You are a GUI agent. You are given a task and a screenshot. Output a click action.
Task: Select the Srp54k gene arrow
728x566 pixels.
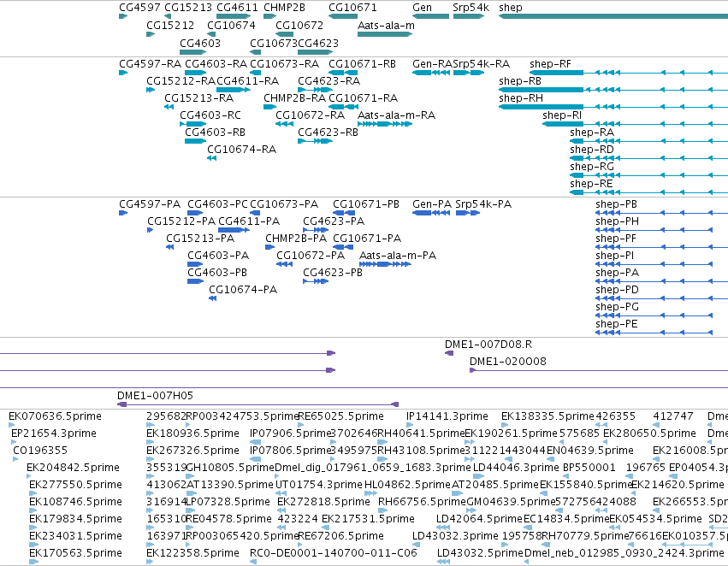[x=469, y=16]
